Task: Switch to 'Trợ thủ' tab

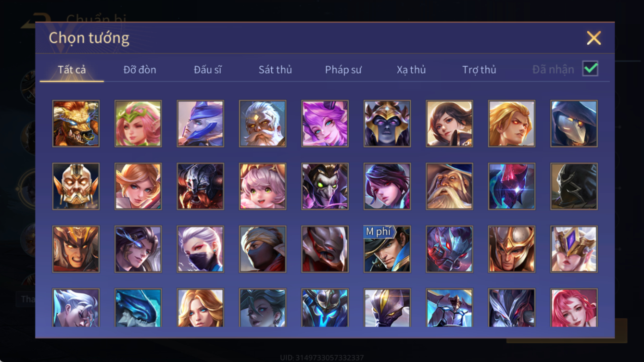Action: (x=479, y=70)
